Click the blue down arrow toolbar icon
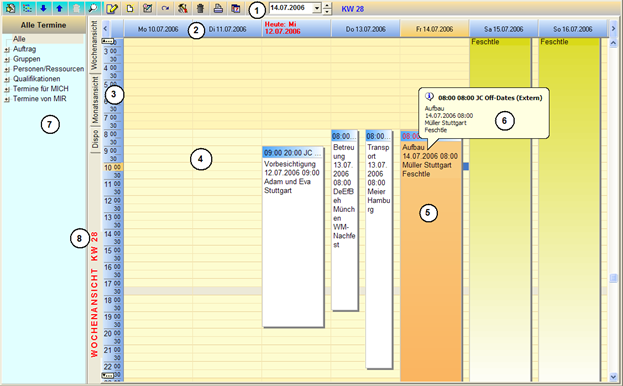The image size is (623, 386). 44,8
